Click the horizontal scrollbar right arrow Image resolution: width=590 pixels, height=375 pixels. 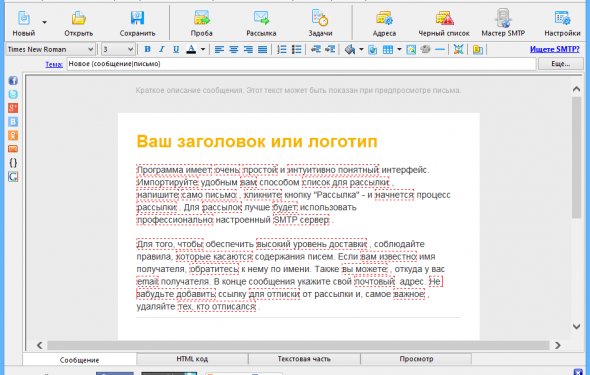click(558, 345)
